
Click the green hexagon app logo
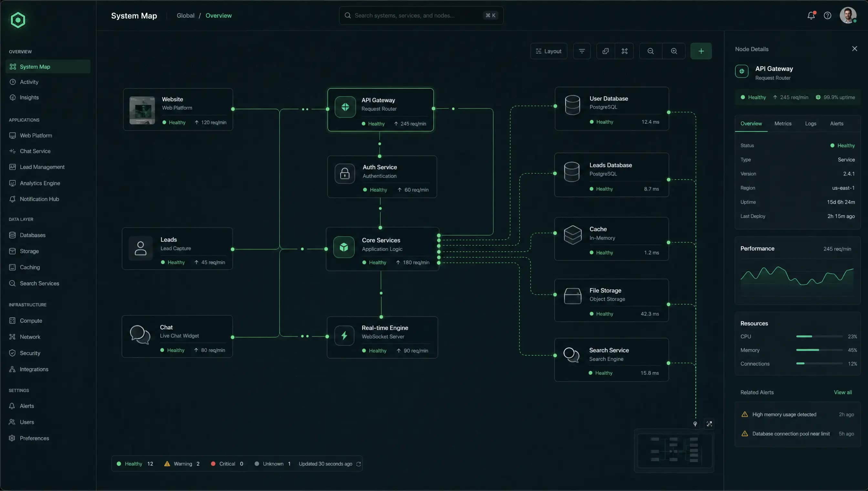18,20
